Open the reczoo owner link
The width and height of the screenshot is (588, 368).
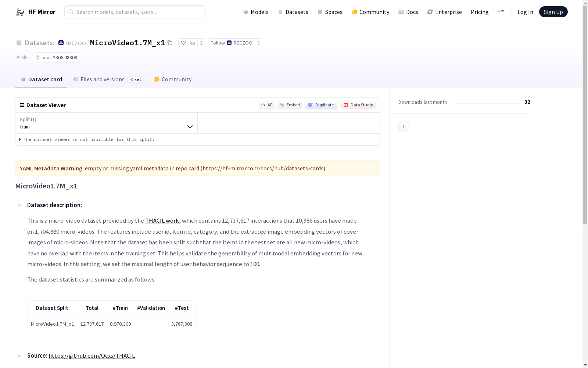tap(75, 43)
